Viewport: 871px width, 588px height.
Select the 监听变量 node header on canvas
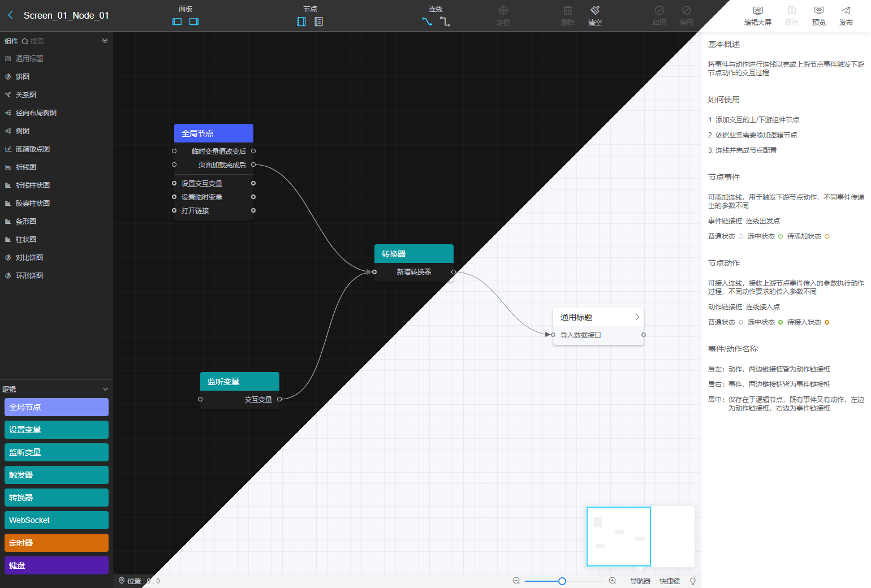click(x=240, y=382)
